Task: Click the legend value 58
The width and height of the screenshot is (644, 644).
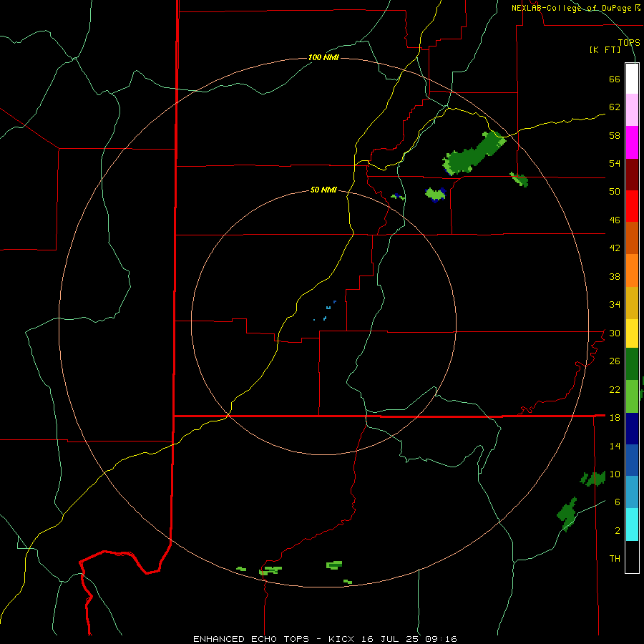Action: (x=615, y=135)
